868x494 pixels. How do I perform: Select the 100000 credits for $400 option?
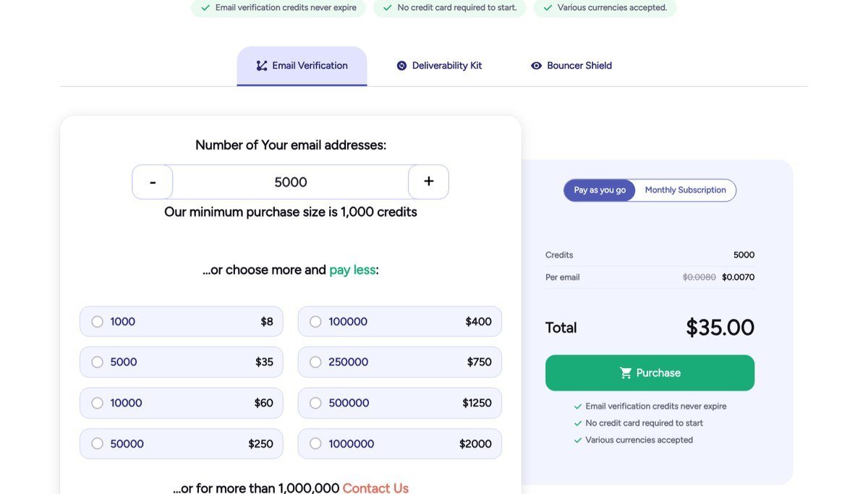click(400, 322)
